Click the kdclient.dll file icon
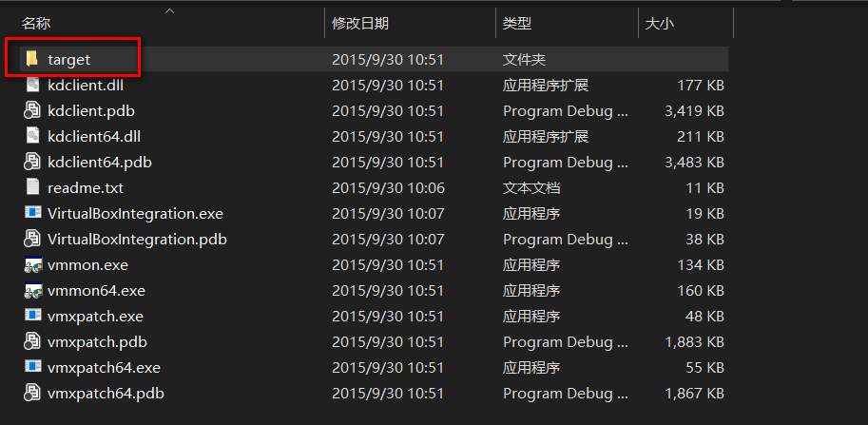 (x=32, y=86)
